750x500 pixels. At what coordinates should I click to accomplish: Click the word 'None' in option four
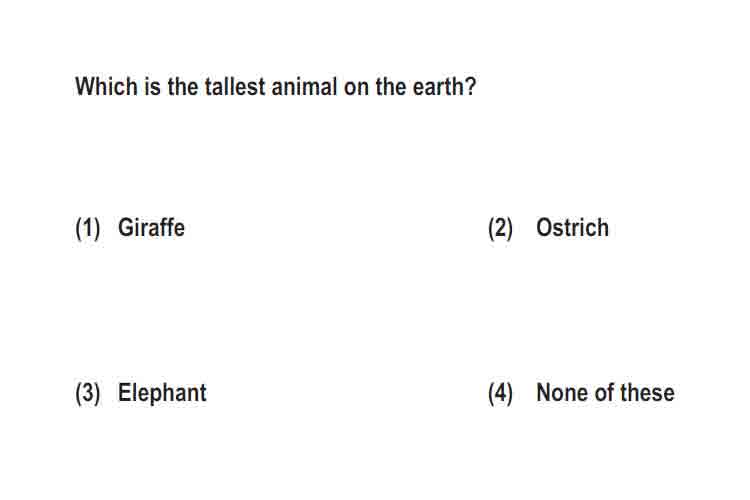click(x=562, y=393)
